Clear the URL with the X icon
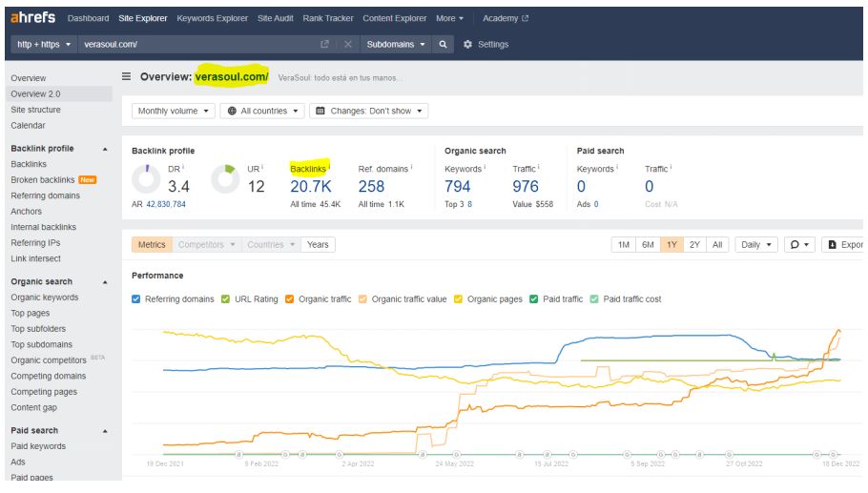The image size is (868, 493). click(347, 44)
